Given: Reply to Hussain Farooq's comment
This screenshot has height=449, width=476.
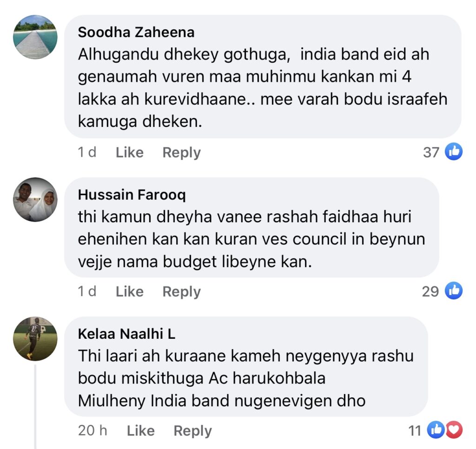Looking at the screenshot, I should pos(181,292).
